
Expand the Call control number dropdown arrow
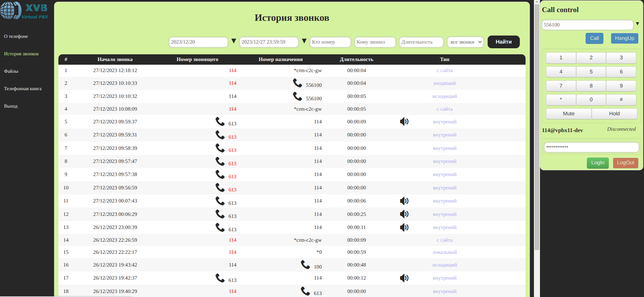pos(637,24)
